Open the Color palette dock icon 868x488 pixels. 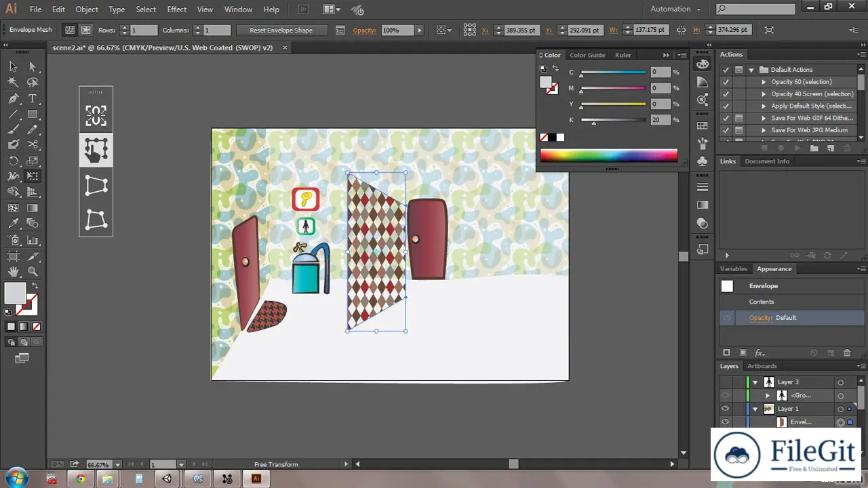tap(703, 64)
